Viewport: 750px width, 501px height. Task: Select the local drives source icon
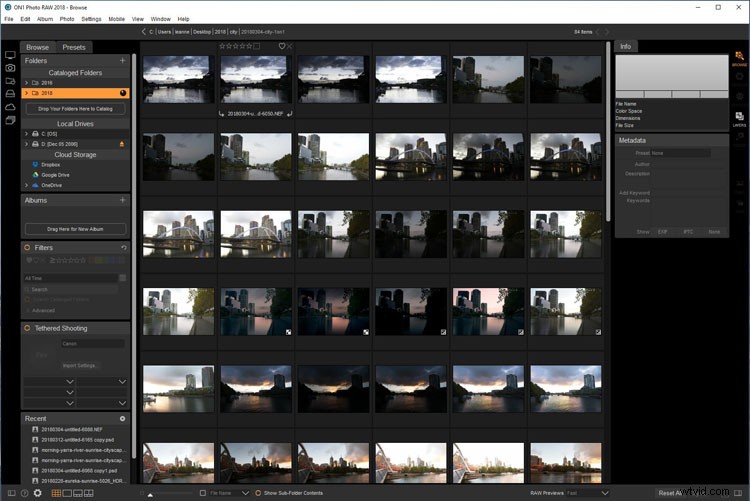[10, 94]
